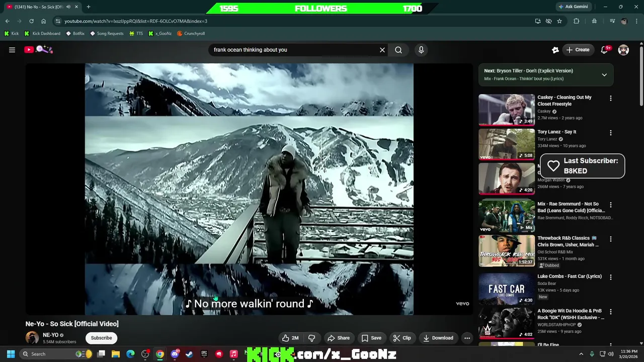Expand the Next up playlist panel chevron
The height and width of the screenshot is (362, 644).
point(604,75)
